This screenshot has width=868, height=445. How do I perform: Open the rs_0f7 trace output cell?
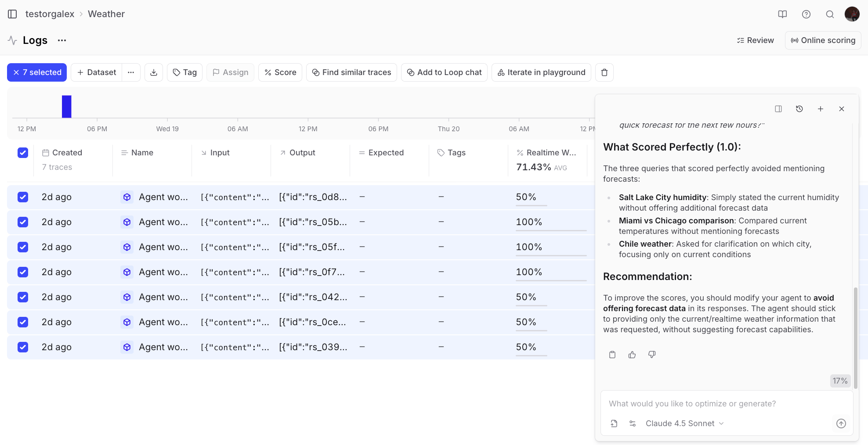pyautogui.click(x=312, y=272)
